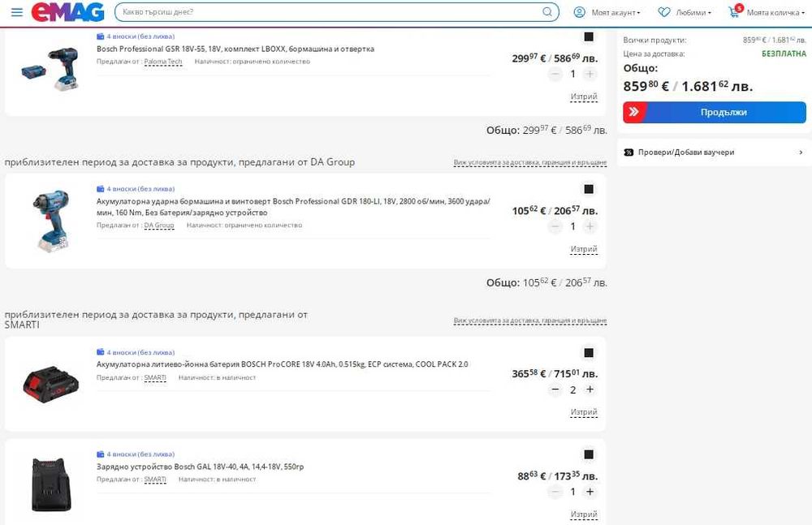This screenshot has width=812, height=525.
Task: Click installments label on ProCORE battery
Action: [136, 352]
